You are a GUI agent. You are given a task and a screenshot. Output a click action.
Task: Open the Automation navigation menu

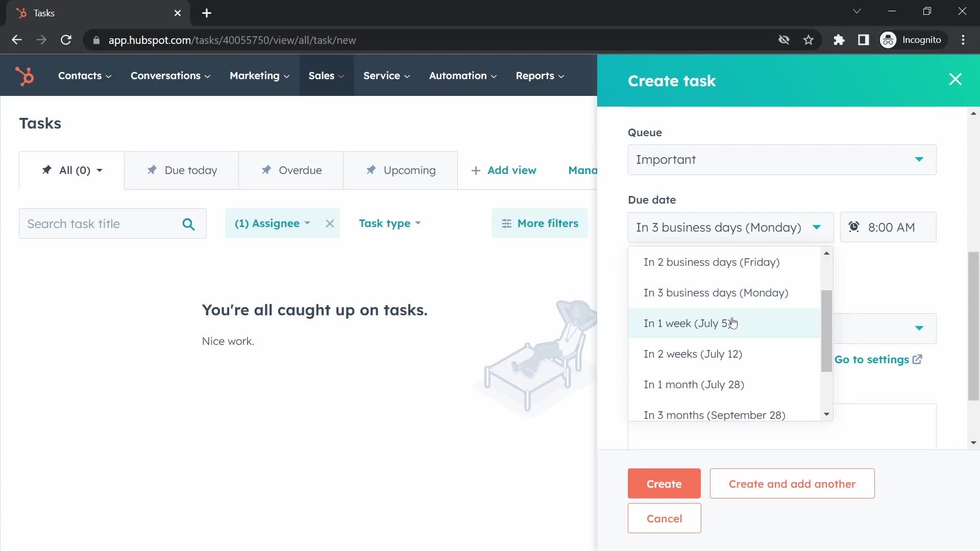click(463, 76)
